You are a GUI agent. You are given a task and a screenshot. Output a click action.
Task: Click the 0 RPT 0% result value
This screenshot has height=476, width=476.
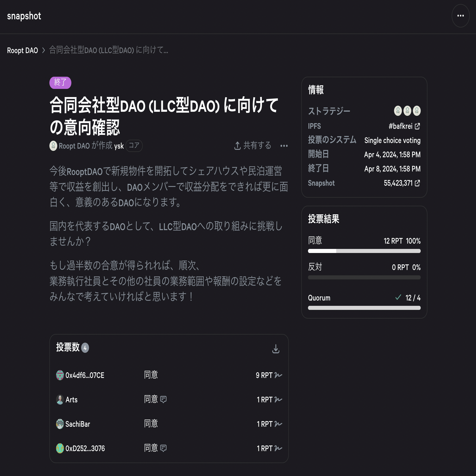pyautogui.click(x=406, y=267)
